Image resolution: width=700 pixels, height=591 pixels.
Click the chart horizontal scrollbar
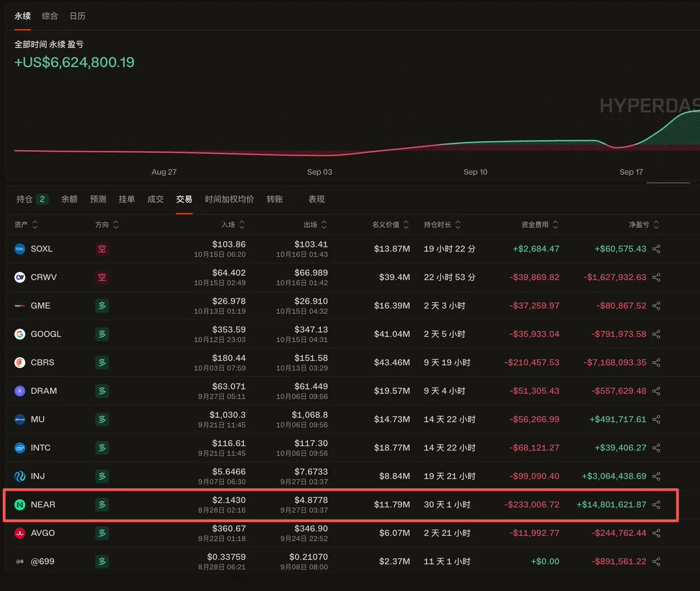point(669,183)
